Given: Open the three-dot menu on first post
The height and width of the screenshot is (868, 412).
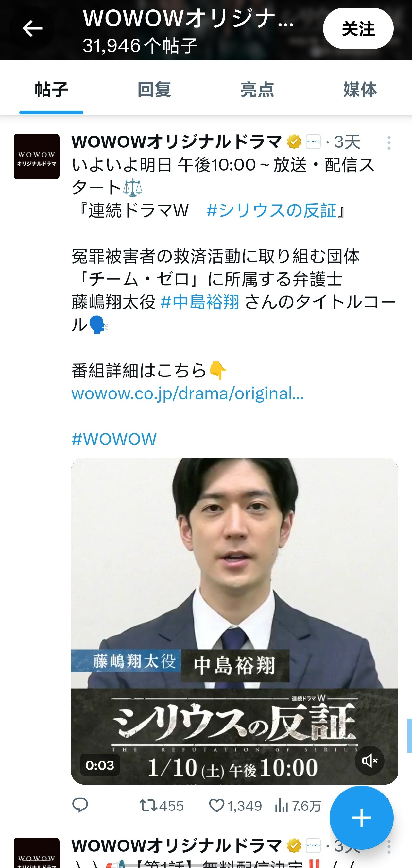Looking at the screenshot, I should click(389, 143).
